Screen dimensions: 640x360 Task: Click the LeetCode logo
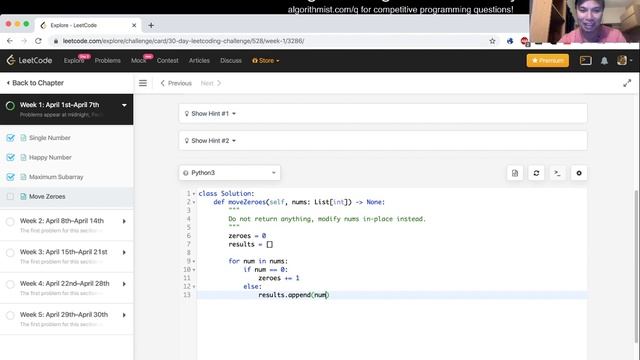29,60
